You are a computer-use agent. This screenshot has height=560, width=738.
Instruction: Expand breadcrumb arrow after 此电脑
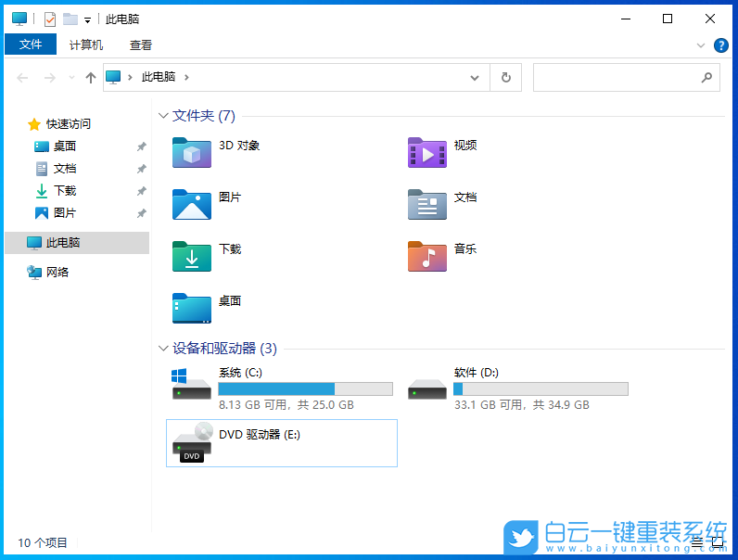pyautogui.click(x=187, y=77)
